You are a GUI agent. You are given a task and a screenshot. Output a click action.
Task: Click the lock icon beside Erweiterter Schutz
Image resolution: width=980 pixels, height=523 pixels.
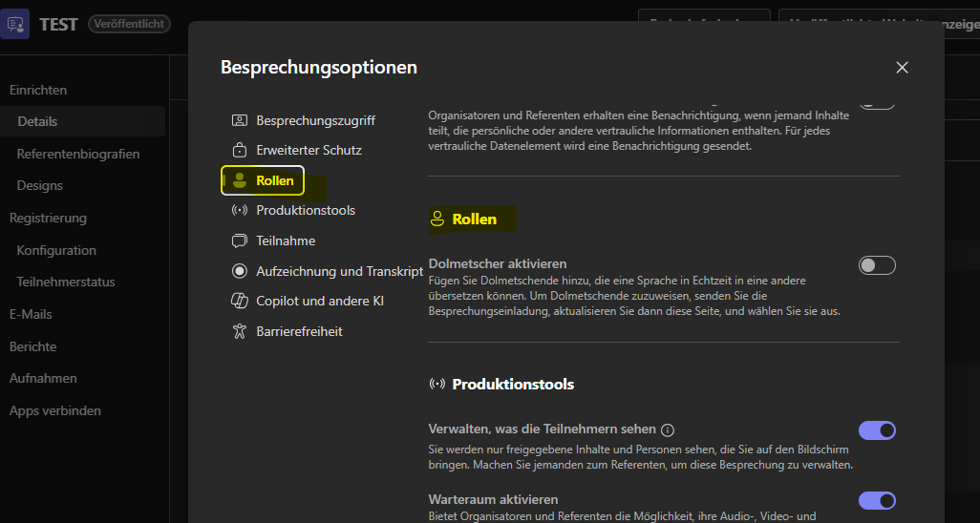click(x=240, y=151)
